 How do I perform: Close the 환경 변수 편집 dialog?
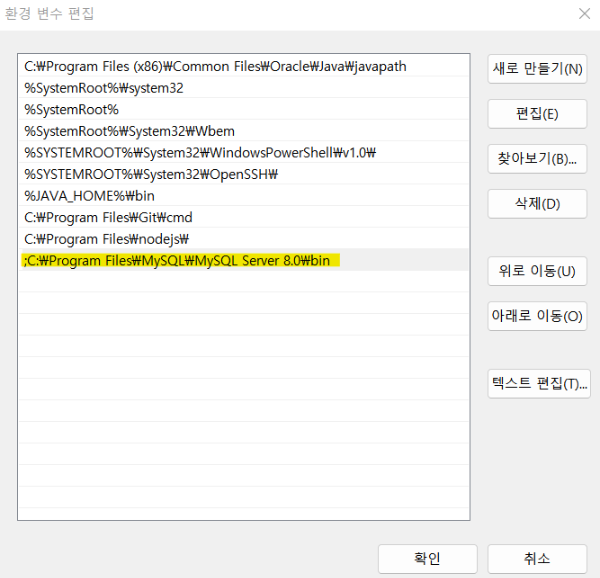584,14
